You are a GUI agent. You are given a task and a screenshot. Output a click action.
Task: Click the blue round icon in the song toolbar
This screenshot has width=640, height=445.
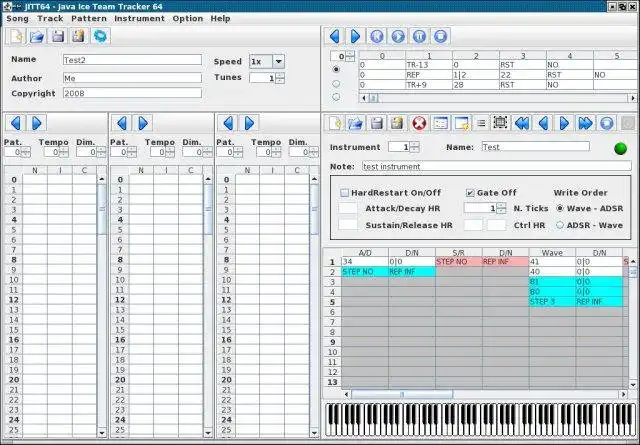(100, 36)
